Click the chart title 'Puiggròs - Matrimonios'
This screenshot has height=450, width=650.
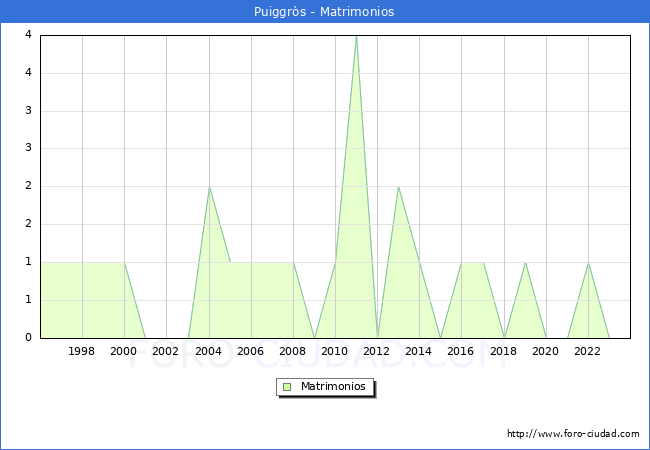[324, 12]
